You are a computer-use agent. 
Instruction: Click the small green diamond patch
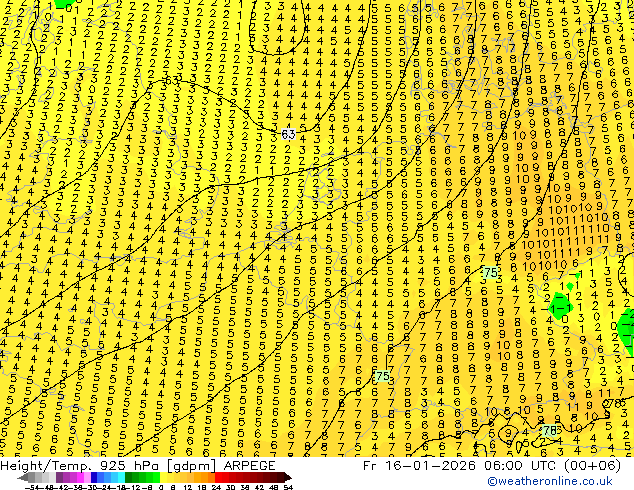570,287
